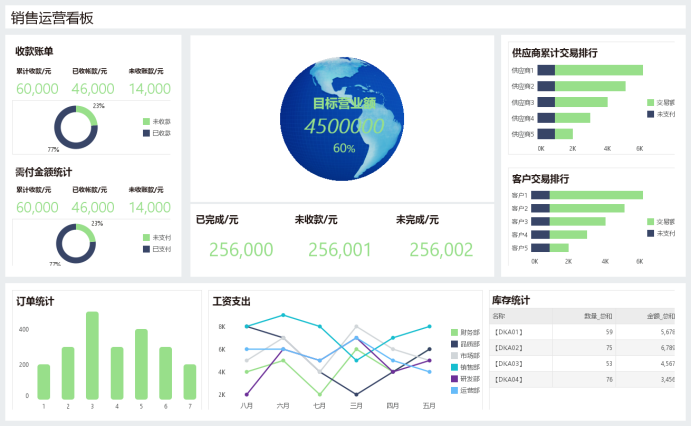Click the 未完成/元 value 256,002
The height and width of the screenshot is (427, 691).
[x=441, y=250]
